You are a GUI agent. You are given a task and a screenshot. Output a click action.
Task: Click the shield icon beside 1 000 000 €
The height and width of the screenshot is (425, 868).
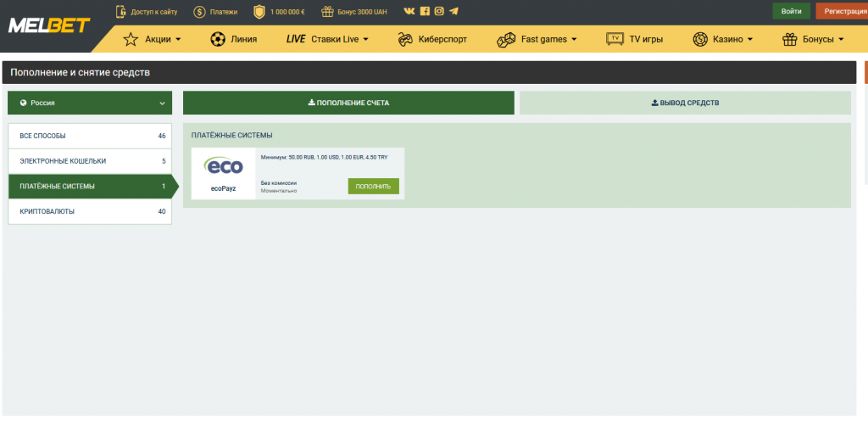pyautogui.click(x=259, y=11)
